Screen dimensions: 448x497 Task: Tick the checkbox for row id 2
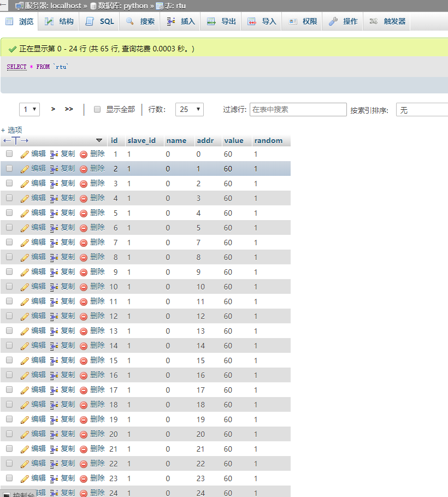point(9,168)
